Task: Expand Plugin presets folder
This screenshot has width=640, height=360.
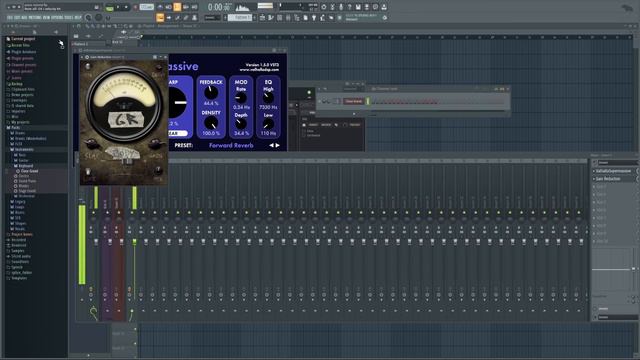Action: coord(22,58)
